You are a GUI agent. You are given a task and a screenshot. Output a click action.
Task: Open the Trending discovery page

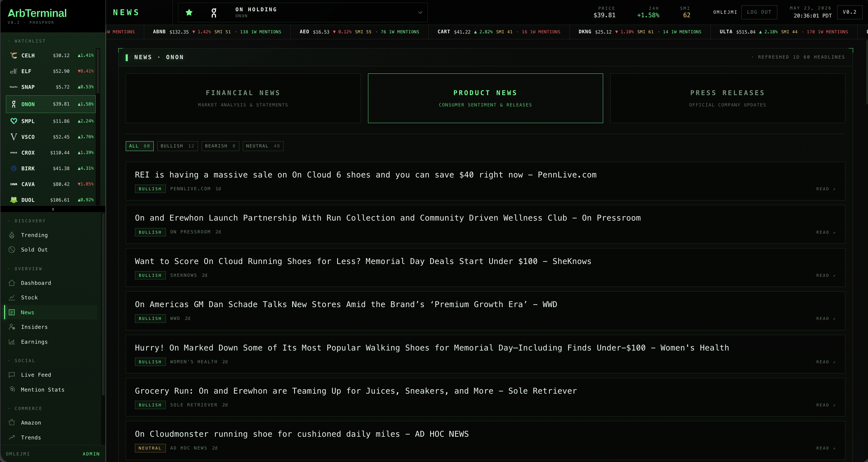click(x=51, y=235)
